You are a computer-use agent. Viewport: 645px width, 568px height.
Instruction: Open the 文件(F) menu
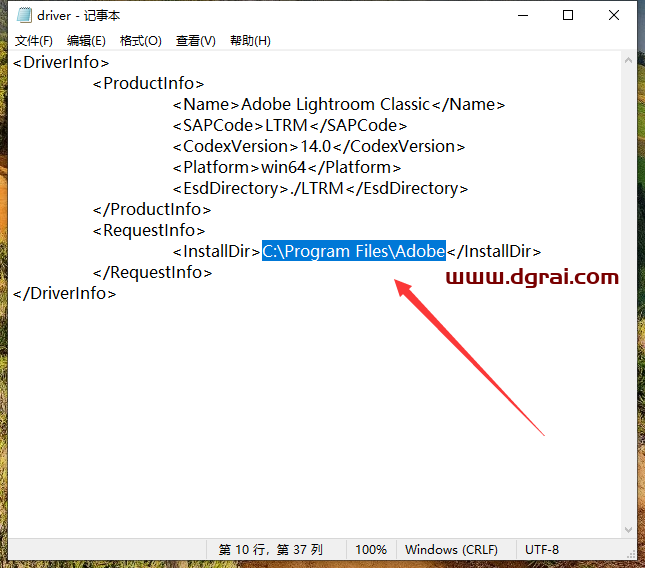pos(34,41)
